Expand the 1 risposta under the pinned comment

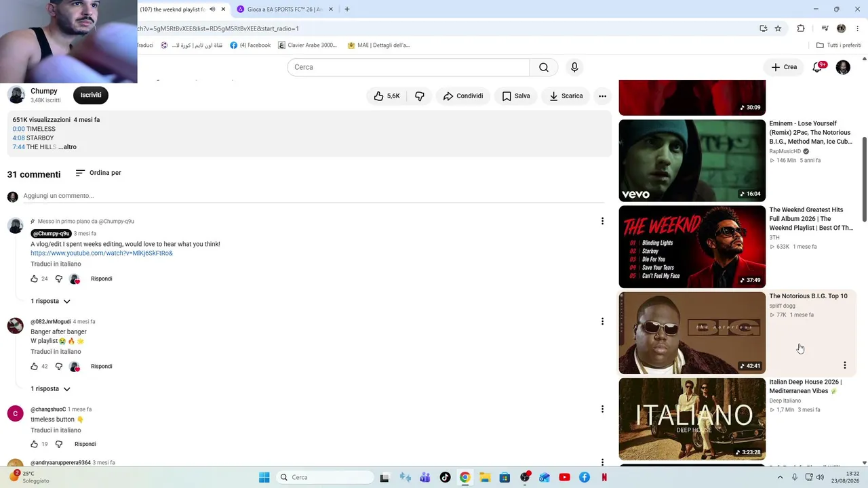(x=51, y=301)
